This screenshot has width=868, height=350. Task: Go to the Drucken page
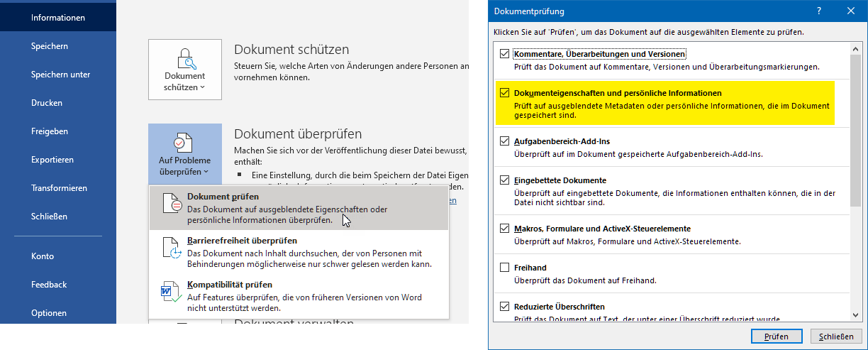pyautogui.click(x=47, y=103)
